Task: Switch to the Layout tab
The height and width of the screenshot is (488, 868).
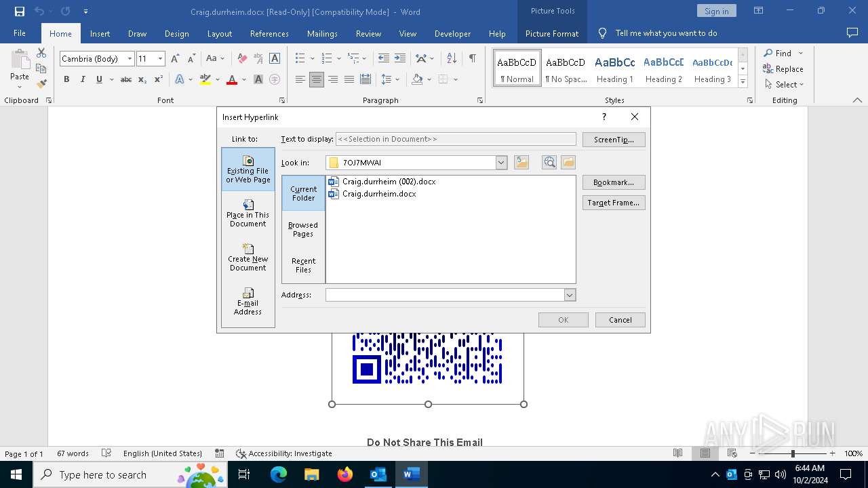Action: (220, 33)
